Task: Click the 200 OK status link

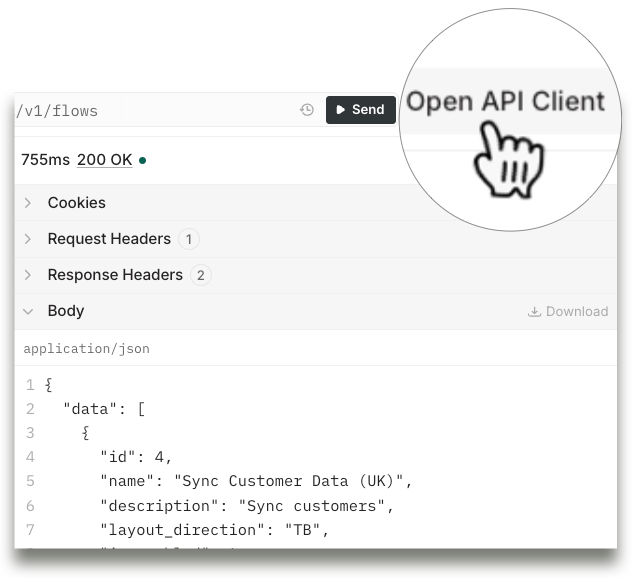Action: point(104,160)
